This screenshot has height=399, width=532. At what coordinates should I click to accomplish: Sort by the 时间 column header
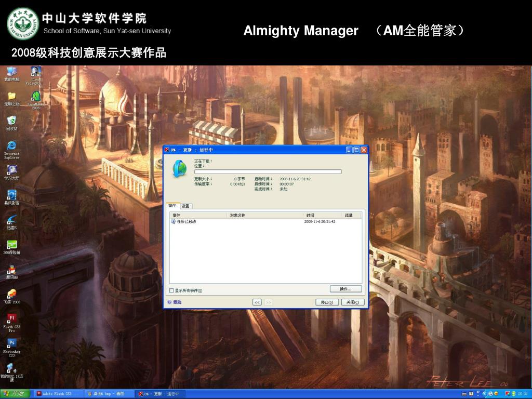323,215
